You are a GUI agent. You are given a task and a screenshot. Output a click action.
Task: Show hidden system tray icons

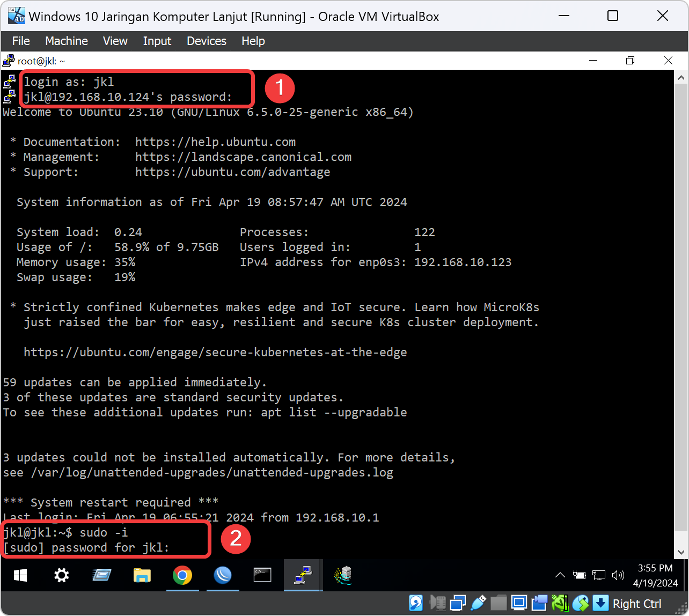[560, 576]
